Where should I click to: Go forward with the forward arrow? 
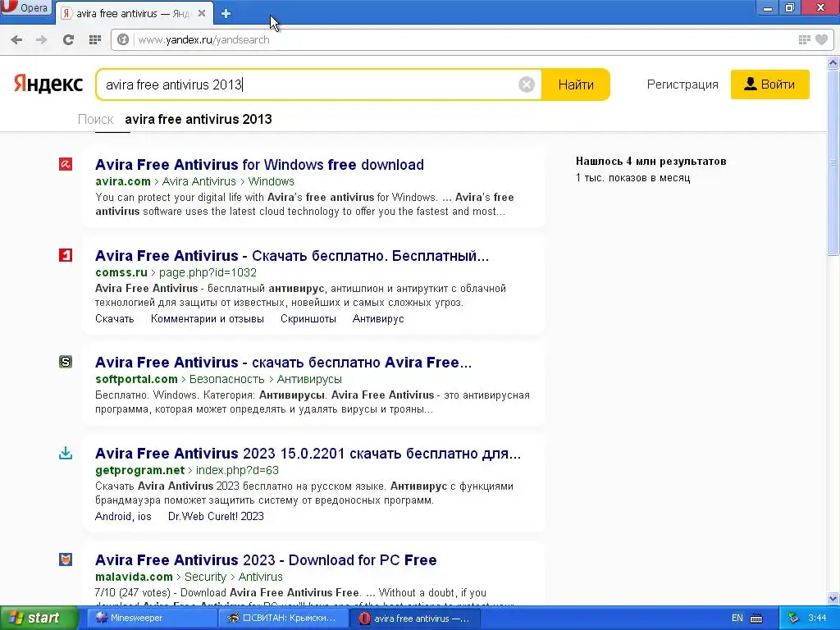click(41, 39)
